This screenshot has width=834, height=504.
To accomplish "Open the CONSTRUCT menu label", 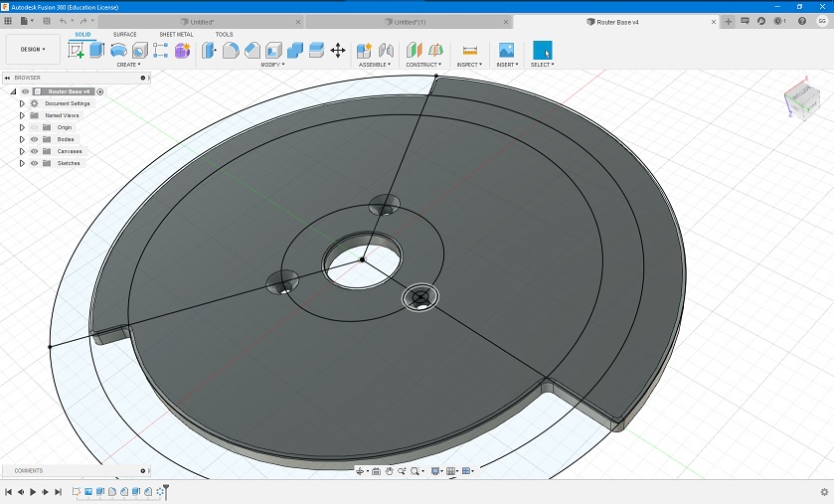I will pos(422,65).
